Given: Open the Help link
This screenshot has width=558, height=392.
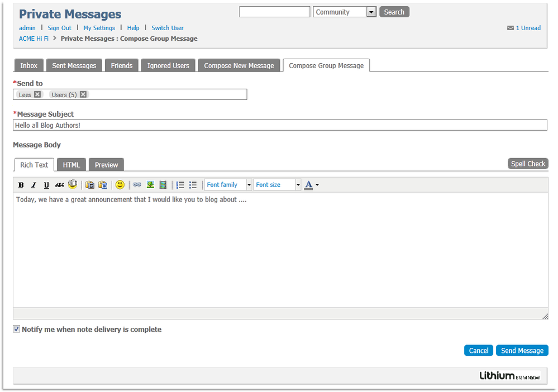Looking at the screenshot, I should [x=133, y=28].
